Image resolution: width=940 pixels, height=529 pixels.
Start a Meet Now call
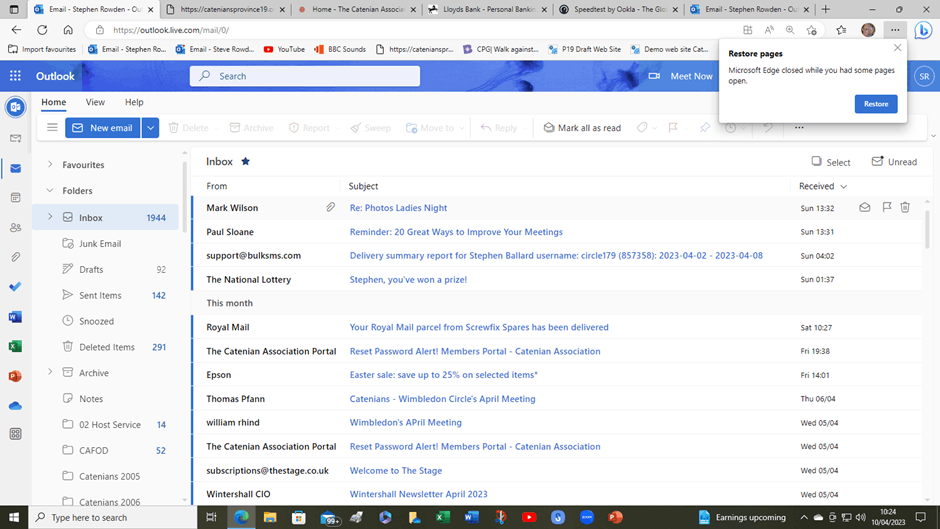(x=680, y=76)
